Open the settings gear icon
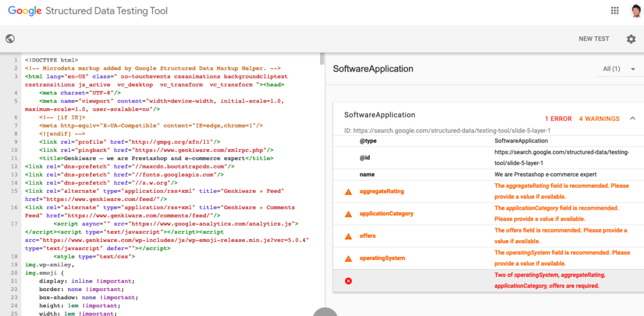The height and width of the screenshot is (316, 644). click(631, 39)
